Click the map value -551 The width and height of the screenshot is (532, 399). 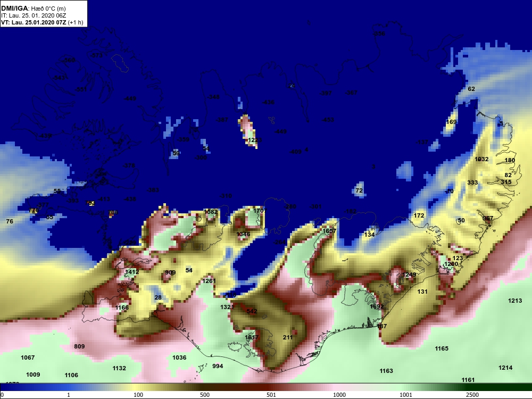point(81,89)
